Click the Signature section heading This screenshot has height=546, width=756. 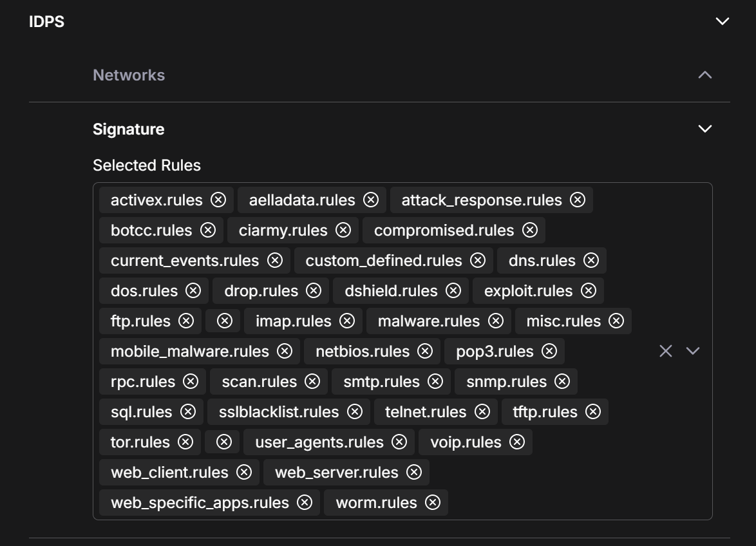pos(128,129)
